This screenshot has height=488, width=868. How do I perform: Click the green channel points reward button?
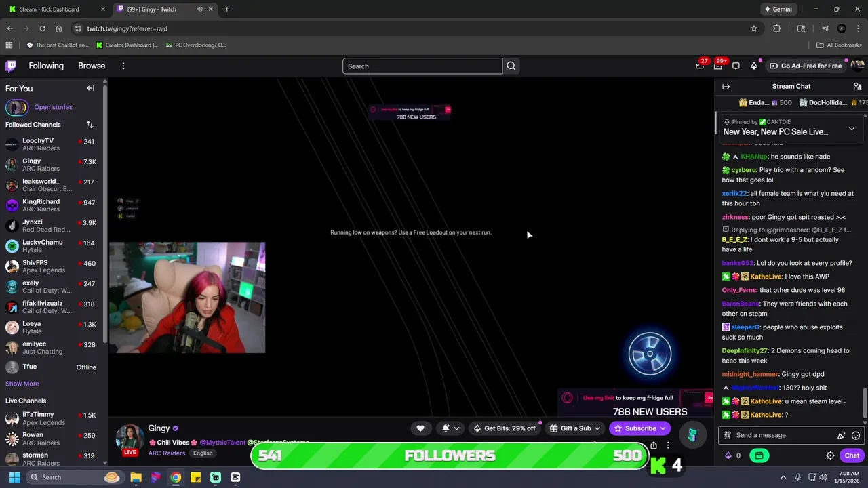[x=759, y=455]
